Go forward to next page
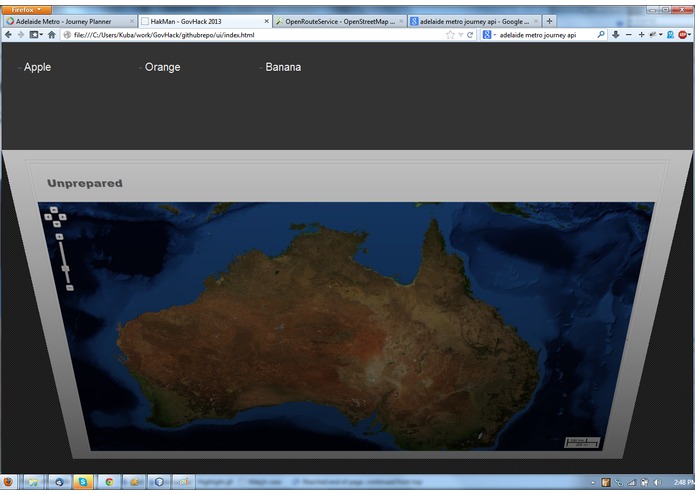The width and height of the screenshot is (695, 494). click(x=20, y=35)
